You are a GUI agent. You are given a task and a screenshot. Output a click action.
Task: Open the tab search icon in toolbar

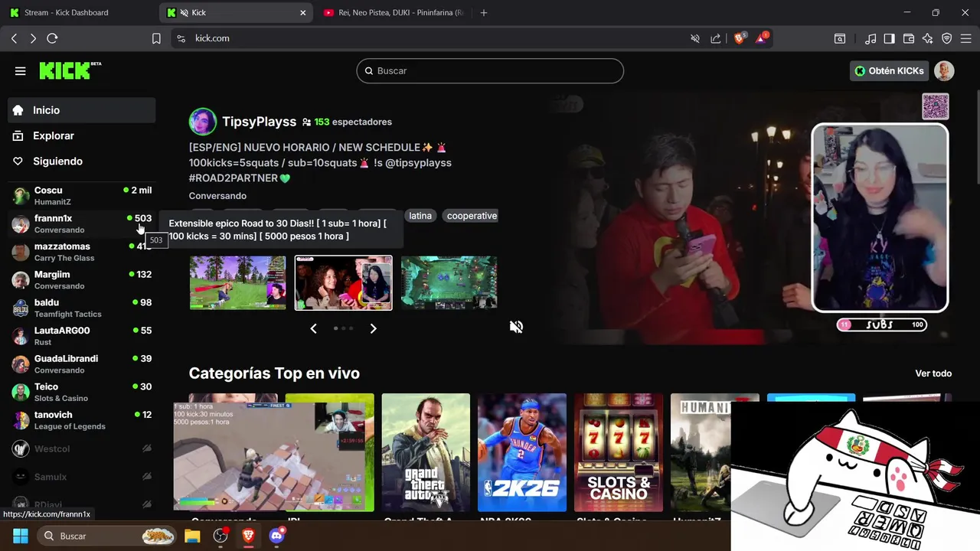click(840, 38)
